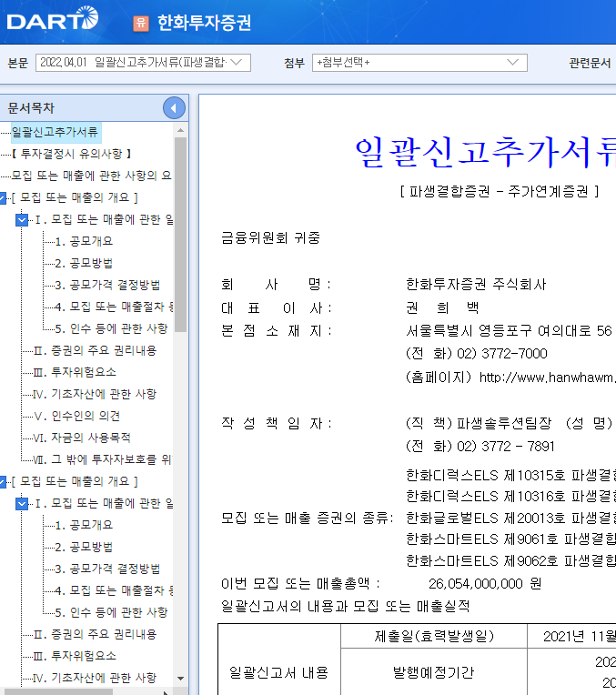Click 한화스마트ELS 제9062호 security line
Viewport: 616px width, 695px height.
click(x=510, y=560)
